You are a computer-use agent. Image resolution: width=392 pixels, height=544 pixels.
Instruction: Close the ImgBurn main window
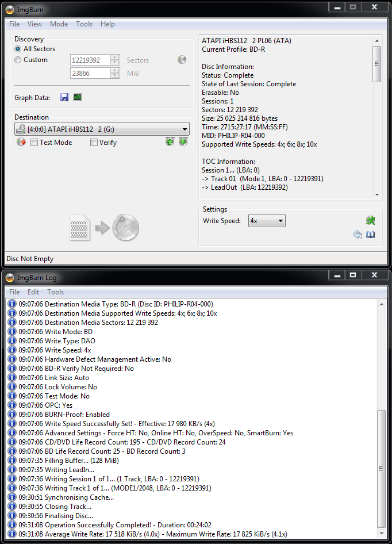pyautogui.click(x=374, y=7)
